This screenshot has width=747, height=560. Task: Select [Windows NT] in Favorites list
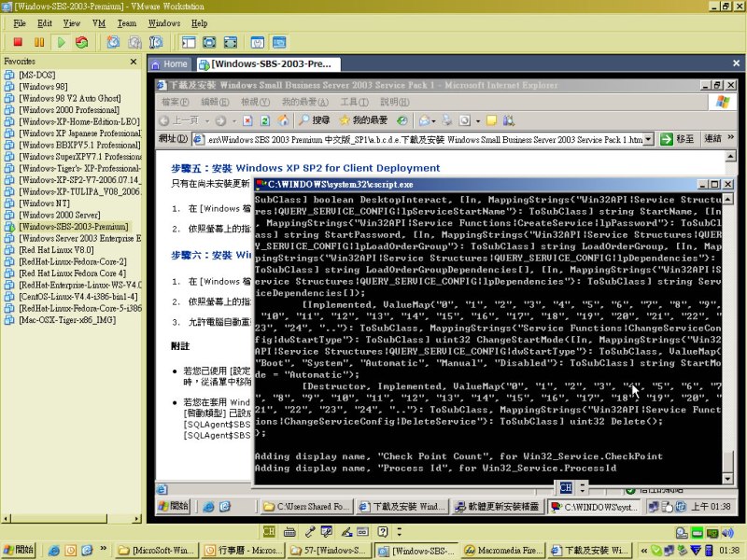click(44, 203)
